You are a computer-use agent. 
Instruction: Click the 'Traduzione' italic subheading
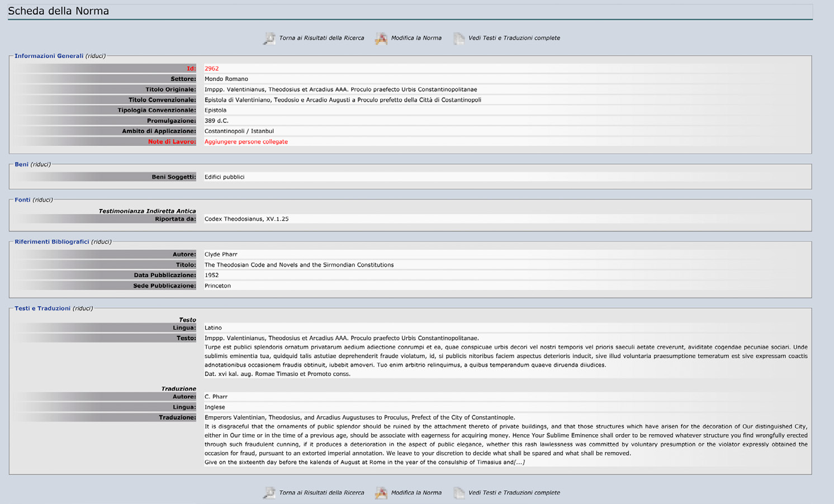(x=178, y=389)
